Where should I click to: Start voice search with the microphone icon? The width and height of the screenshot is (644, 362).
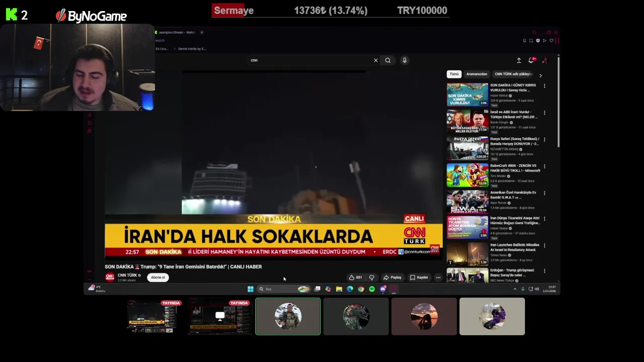[x=405, y=60]
